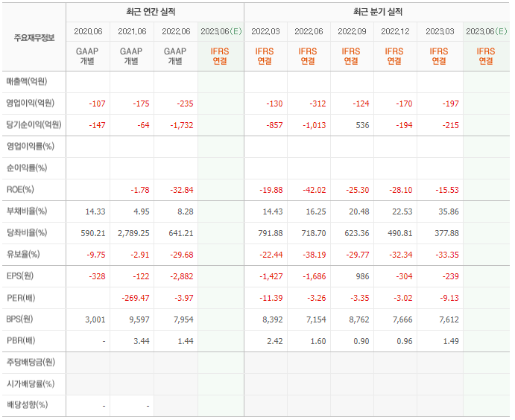
Task: Click the ROE value -42.02
Action: tap(315, 190)
